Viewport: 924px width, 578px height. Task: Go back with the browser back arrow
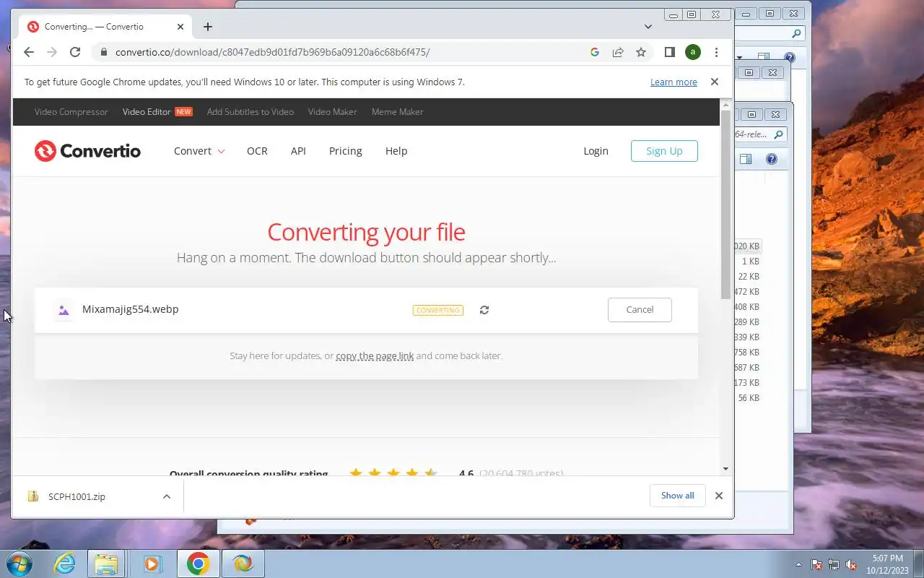pos(29,52)
